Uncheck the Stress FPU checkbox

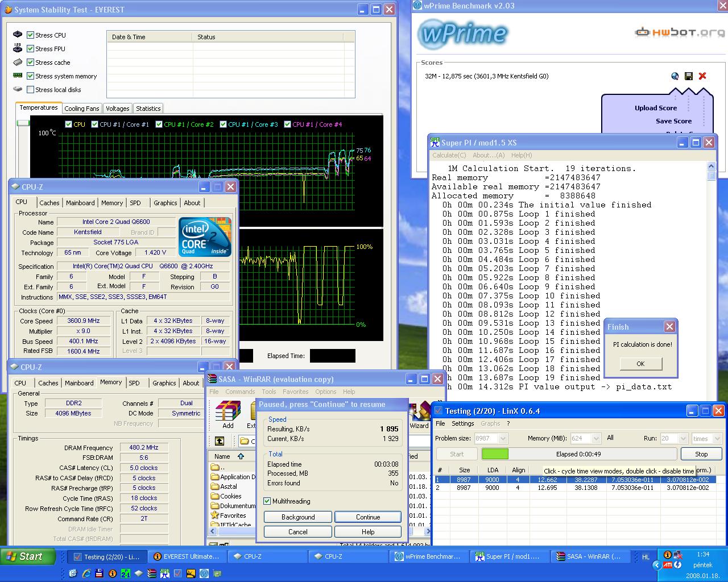point(31,49)
